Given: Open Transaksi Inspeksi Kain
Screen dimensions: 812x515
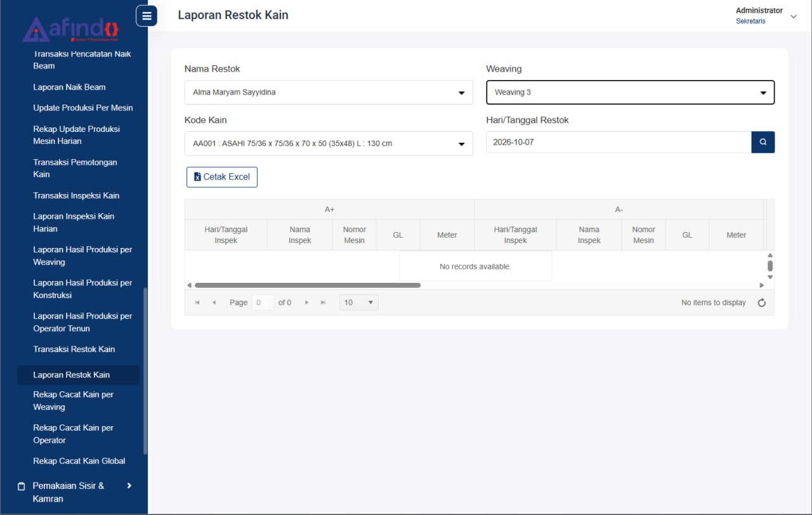Looking at the screenshot, I should point(76,195).
